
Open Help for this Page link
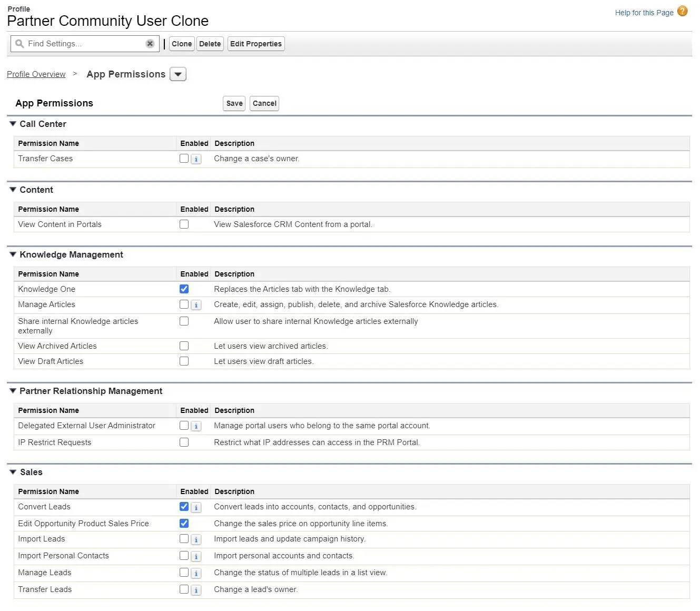click(x=644, y=13)
